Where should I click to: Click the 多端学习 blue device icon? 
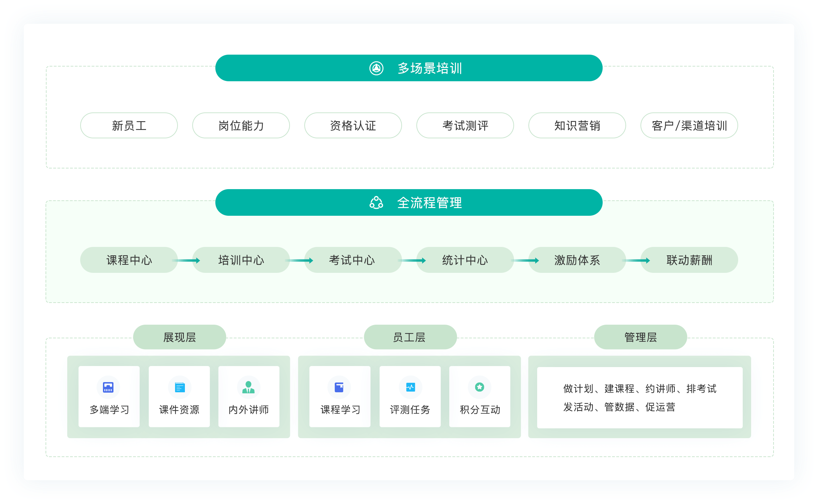click(108, 387)
